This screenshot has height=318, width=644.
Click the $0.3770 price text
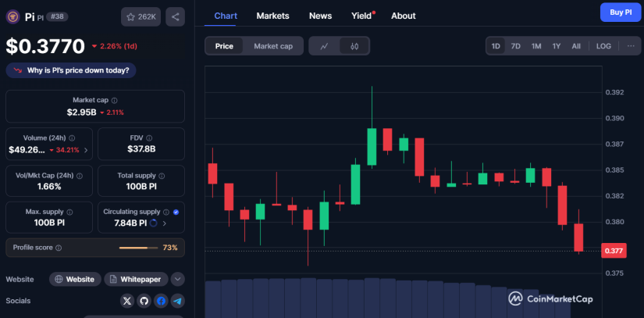tap(45, 46)
